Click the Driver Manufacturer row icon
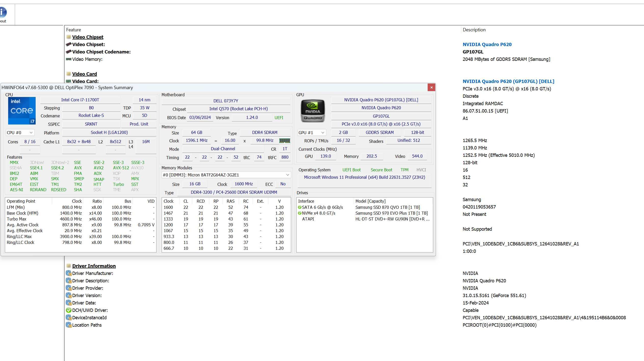The width and height of the screenshot is (644, 361). pos(68,273)
